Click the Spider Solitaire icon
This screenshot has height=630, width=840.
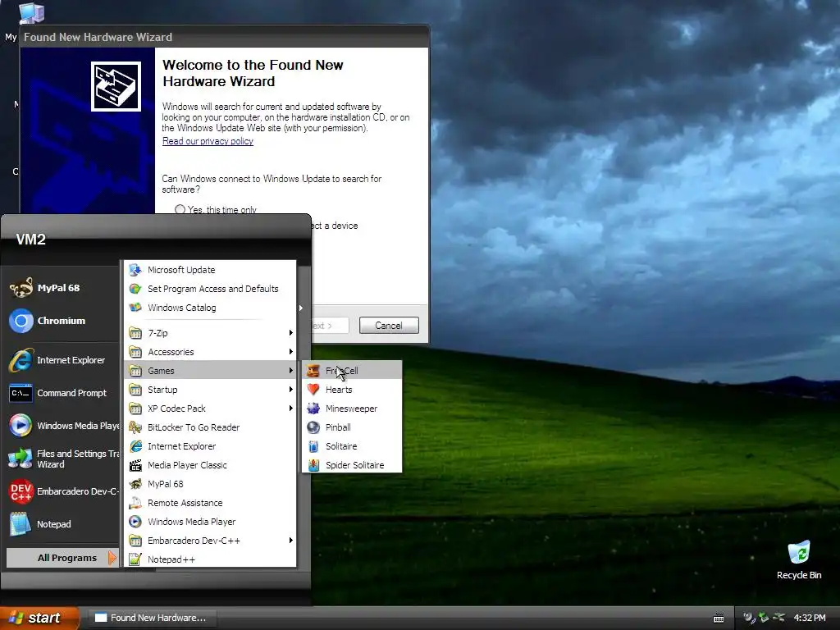pyautogui.click(x=313, y=465)
